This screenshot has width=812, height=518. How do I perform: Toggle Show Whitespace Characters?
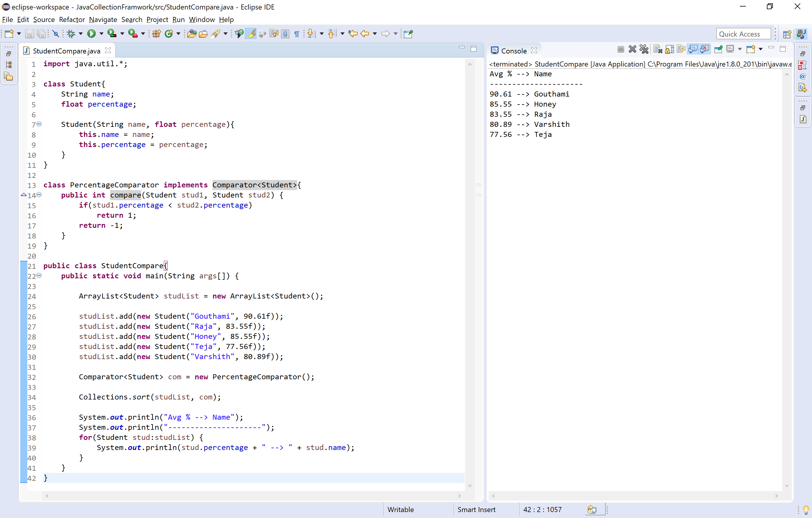tap(296, 33)
